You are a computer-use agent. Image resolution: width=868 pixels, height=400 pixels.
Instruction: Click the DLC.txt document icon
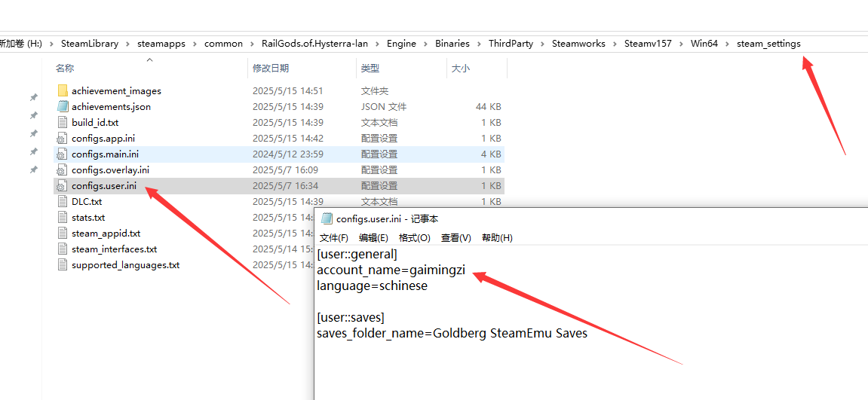(63, 201)
